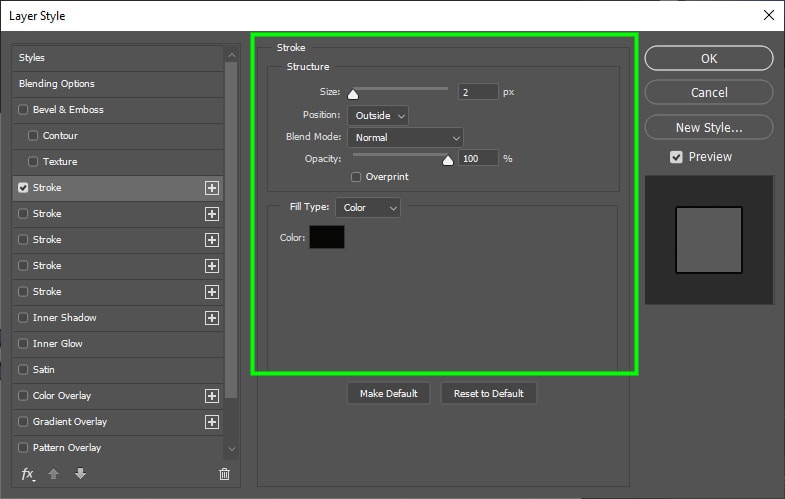Image resolution: width=785 pixels, height=499 pixels.
Task: Click the styles list scroll down arrow
Action: pyautogui.click(x=231, y=449)
